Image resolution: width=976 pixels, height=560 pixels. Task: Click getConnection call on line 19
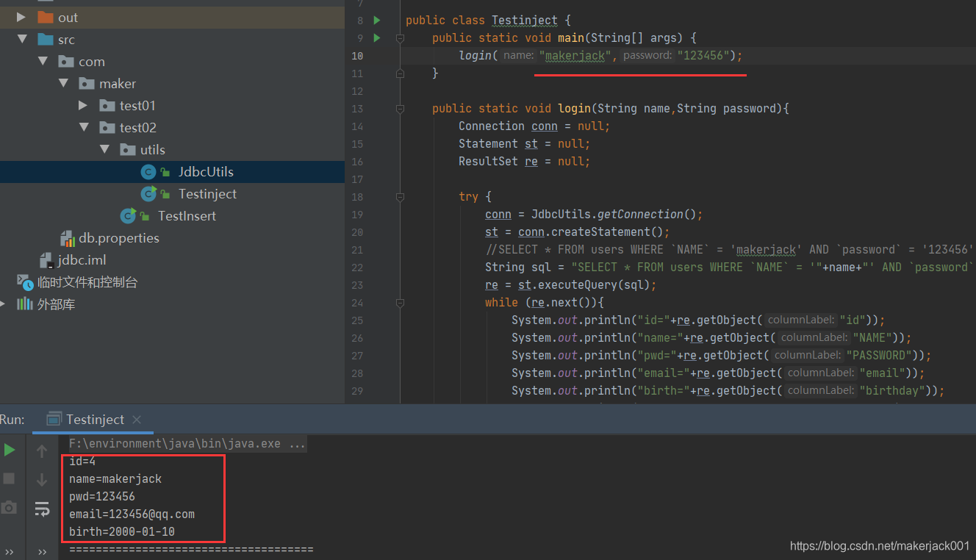coord(640,214)
